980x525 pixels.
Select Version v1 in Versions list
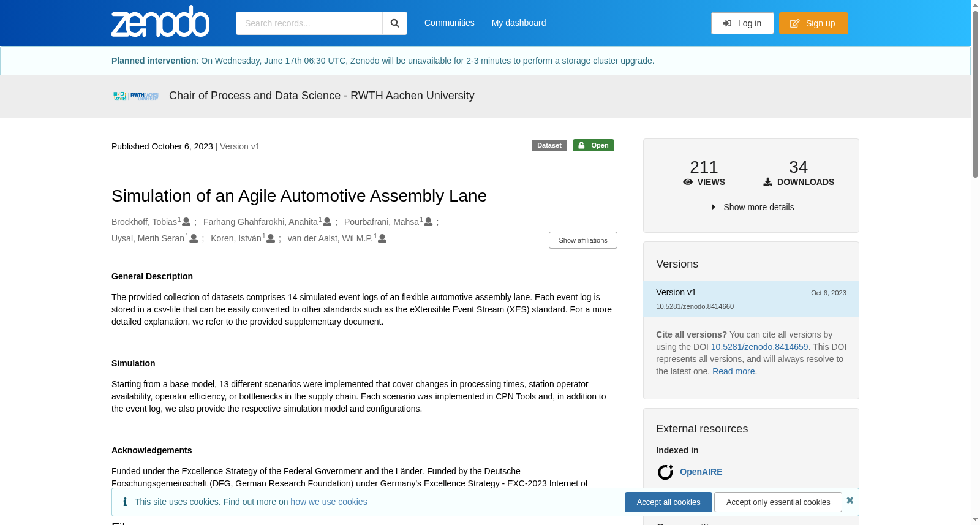[751, 299]
